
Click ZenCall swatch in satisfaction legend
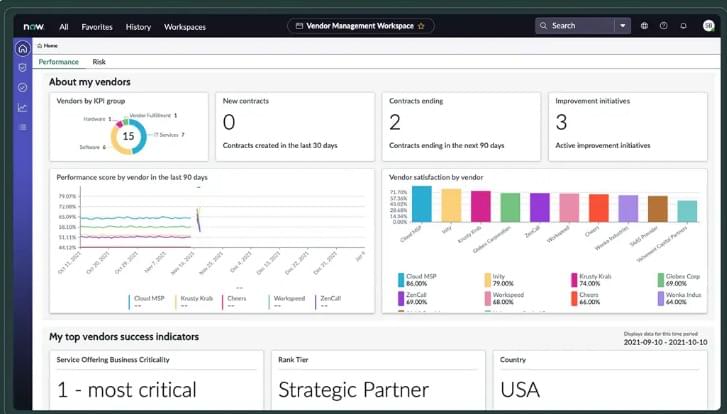(x=401, y=298)
